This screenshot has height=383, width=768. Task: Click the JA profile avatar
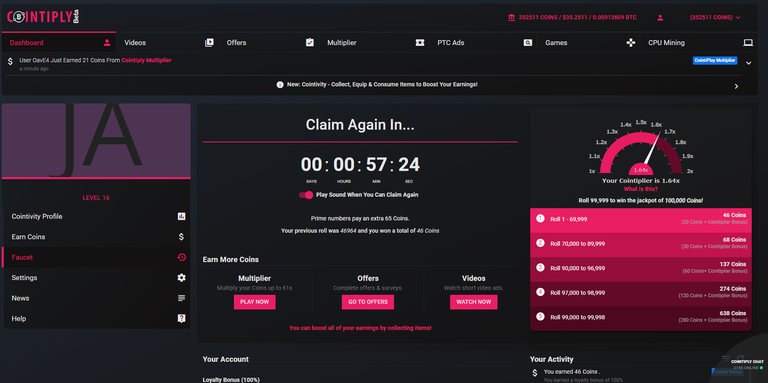(x=96, y=141)
